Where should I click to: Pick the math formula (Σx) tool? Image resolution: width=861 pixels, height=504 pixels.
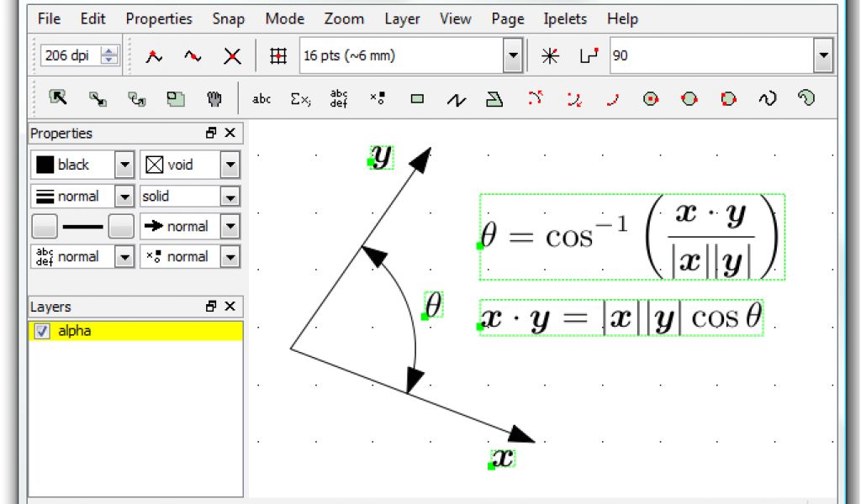[300, 99]
